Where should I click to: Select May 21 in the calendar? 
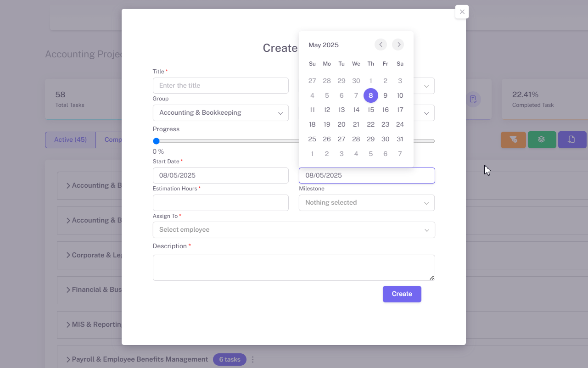click(x=356, y=124)
